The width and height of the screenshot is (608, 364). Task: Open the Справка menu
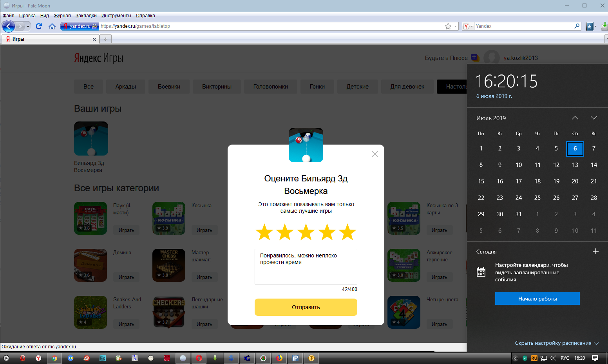145,16
